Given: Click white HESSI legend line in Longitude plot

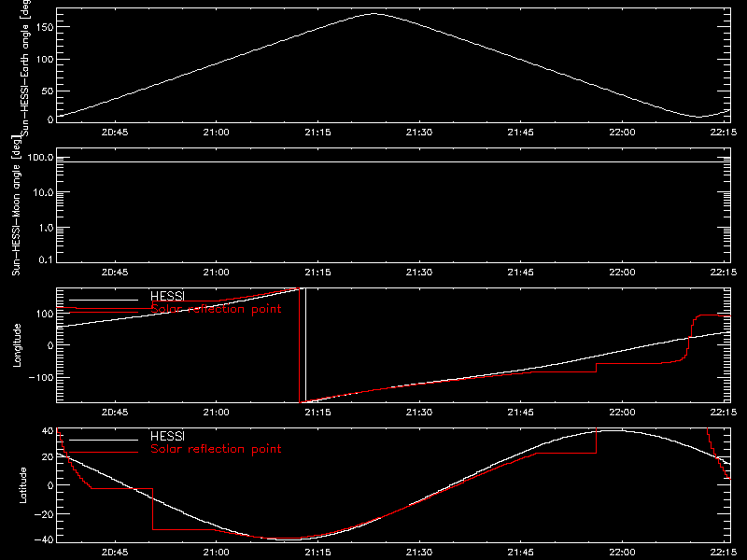Looking at the screenshot, I should (x=104, y=300).
